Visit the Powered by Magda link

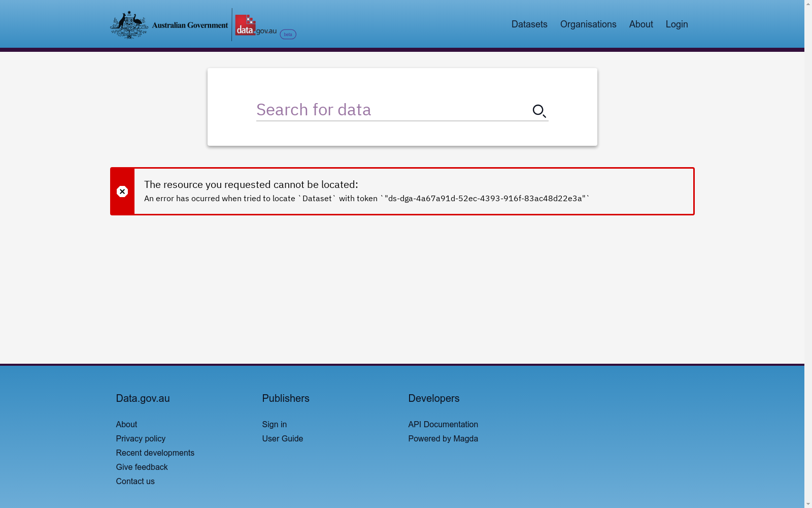tap(443, 438)
